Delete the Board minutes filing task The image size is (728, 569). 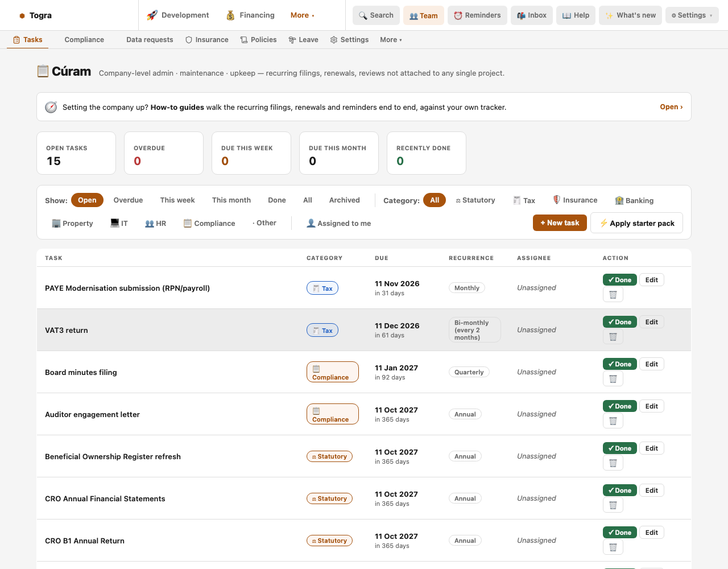613,379
